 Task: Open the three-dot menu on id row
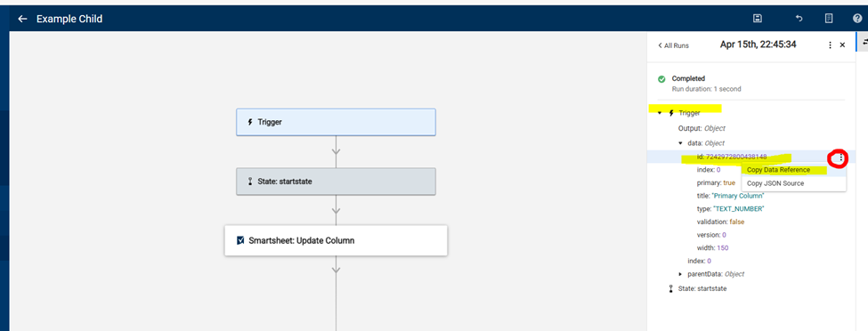point(841,157)
